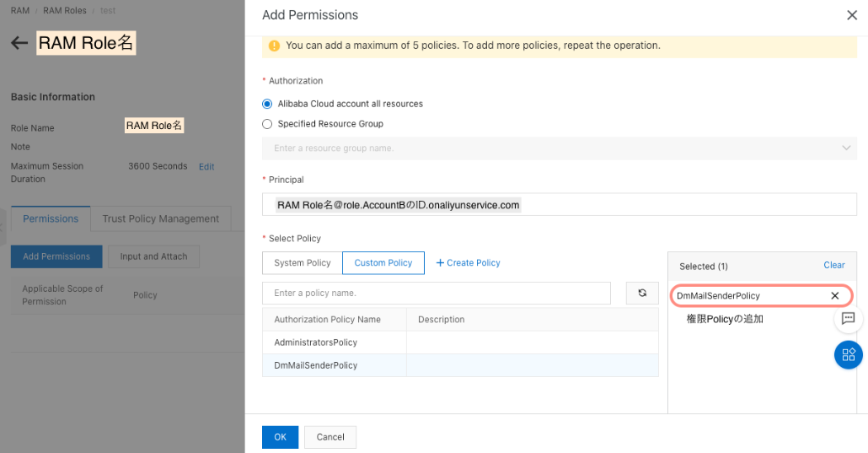Refresh the policy list
This screenshot has height=453, width=868.
point(642,293)
